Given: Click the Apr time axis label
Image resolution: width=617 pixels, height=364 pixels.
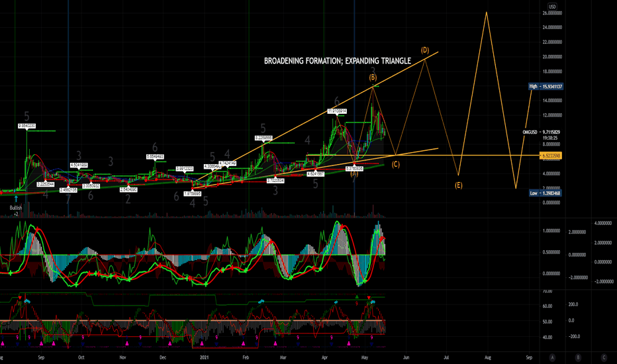Looking at the screenshot, I should tap(324, 357).
